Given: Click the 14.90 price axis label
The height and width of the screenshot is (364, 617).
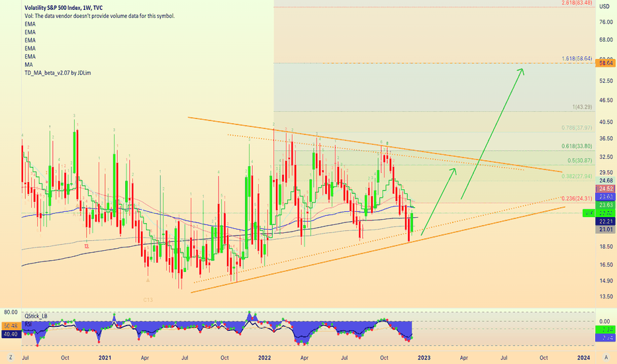Looking at the screenshot, I should pos(606,281).
